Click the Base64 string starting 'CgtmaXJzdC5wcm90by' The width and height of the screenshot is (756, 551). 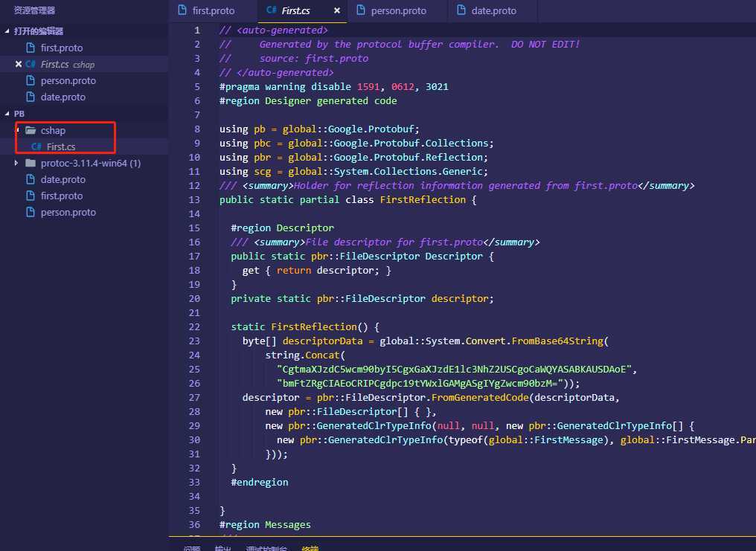454,370
